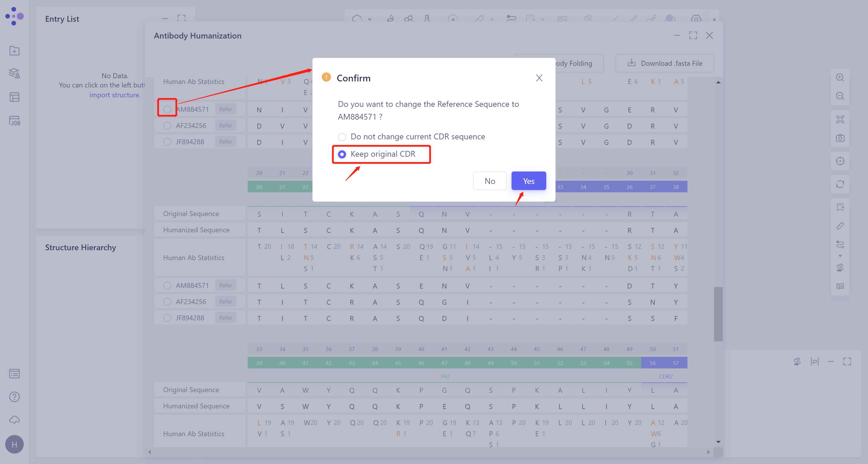Open the import file sidebar icon

(x=14, y=51)
